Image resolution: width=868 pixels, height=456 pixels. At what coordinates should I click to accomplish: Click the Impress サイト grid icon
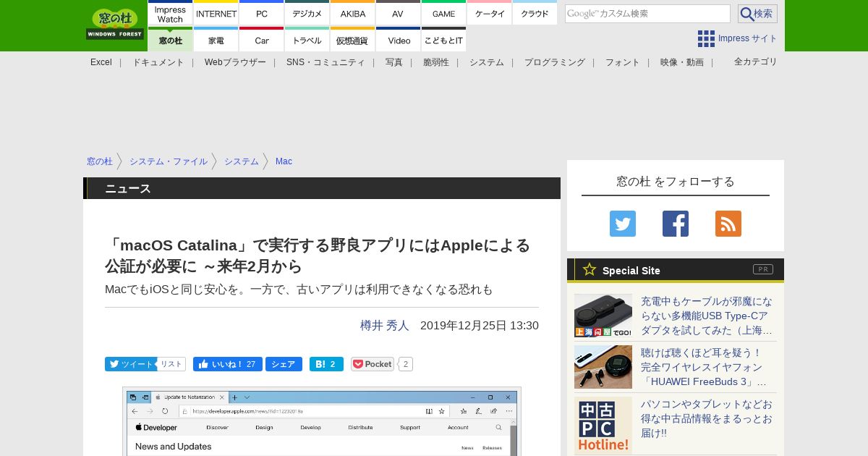pos(706,38)
